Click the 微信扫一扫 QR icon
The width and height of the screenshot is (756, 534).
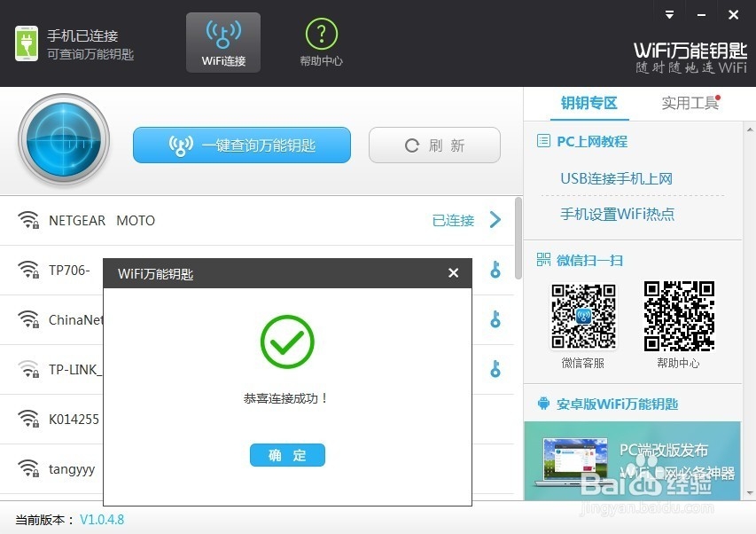coord(543,260)
